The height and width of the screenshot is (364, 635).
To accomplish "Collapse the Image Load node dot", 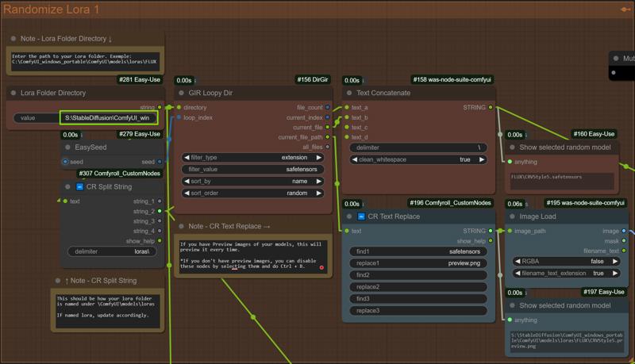I will [512, 216].
